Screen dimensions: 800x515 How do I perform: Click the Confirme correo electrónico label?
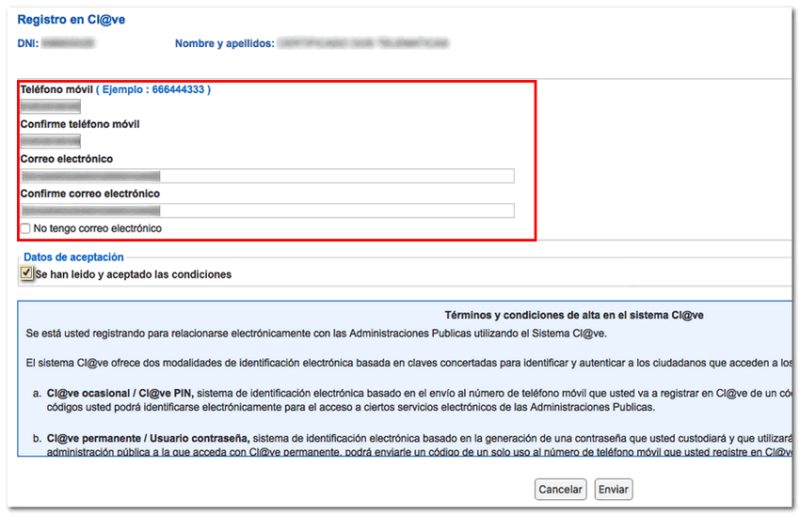click(x=90, y=193)
